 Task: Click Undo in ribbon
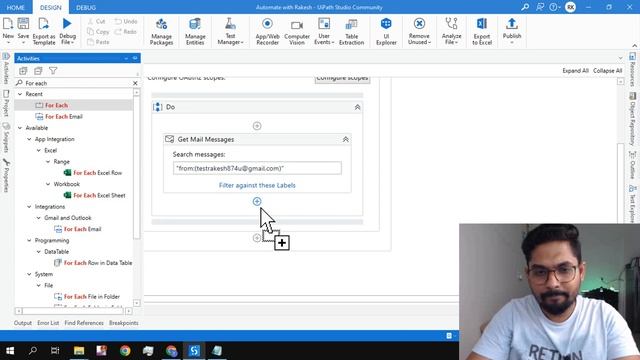126,21
